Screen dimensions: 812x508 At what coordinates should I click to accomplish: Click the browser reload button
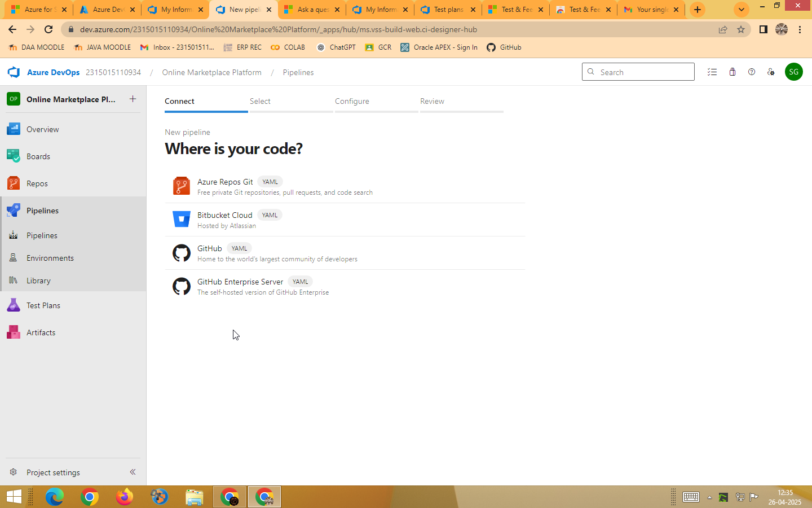coord(48,29)
